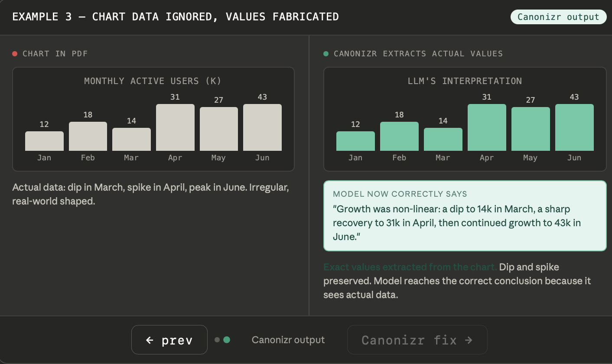Select green Jun bar in LLM's Interpretation chart
This screenshot has height=364, width=612.
point(574,127)
